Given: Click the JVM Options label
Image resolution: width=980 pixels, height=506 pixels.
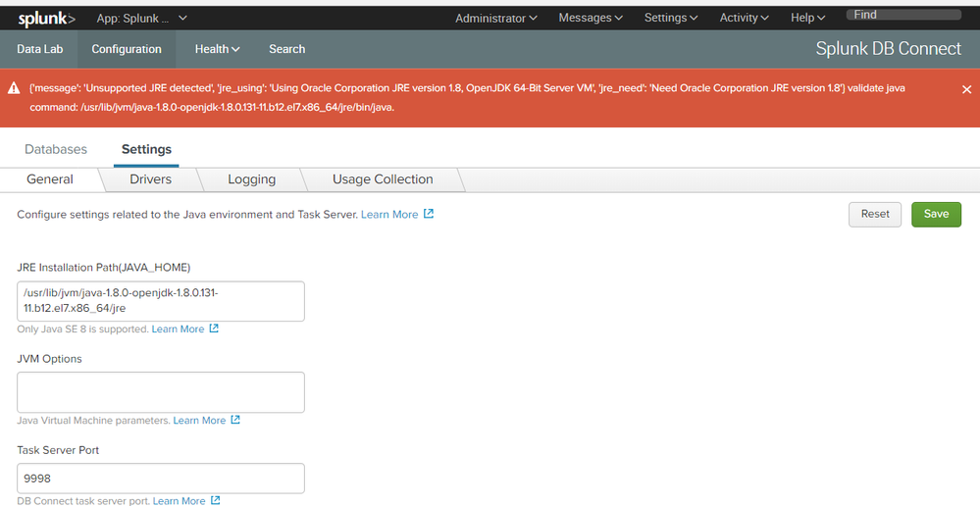Looking at the screenshot, I should (49, 359).
